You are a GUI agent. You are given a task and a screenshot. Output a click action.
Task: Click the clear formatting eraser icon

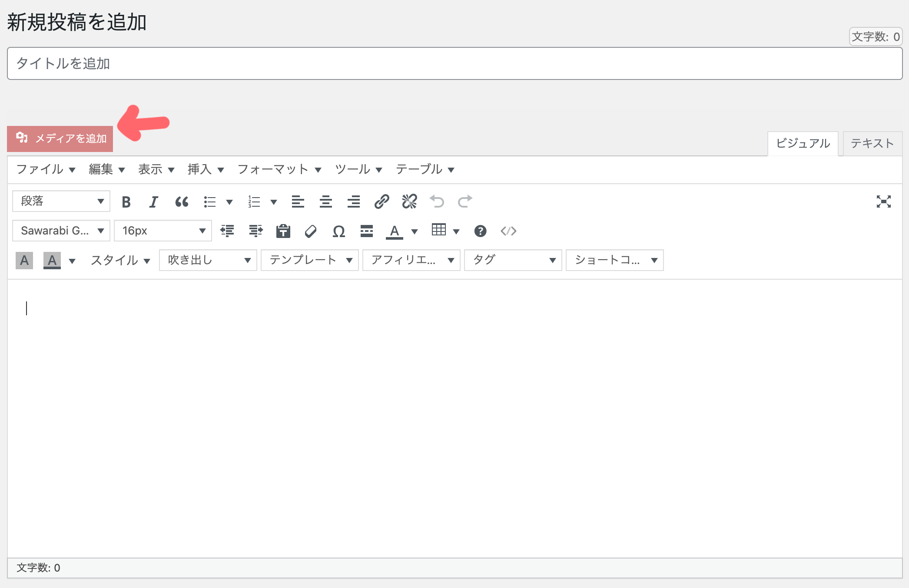(x=311, y=231)
